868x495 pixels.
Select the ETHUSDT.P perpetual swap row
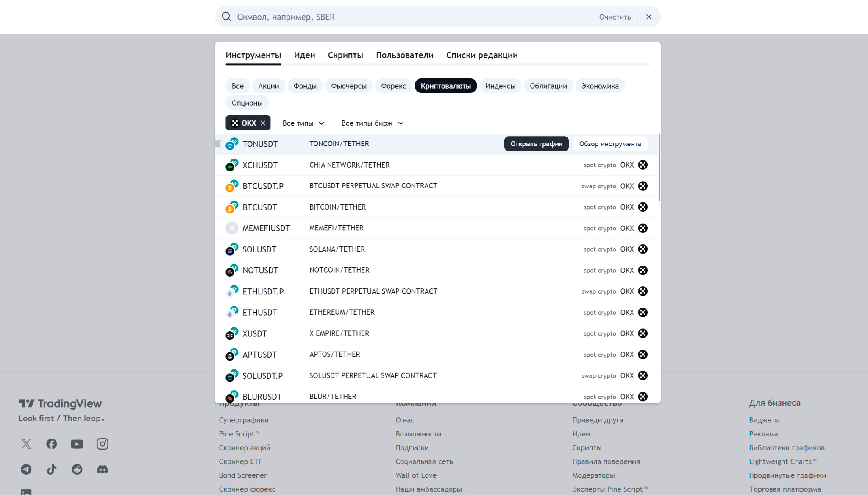[437, 291]
